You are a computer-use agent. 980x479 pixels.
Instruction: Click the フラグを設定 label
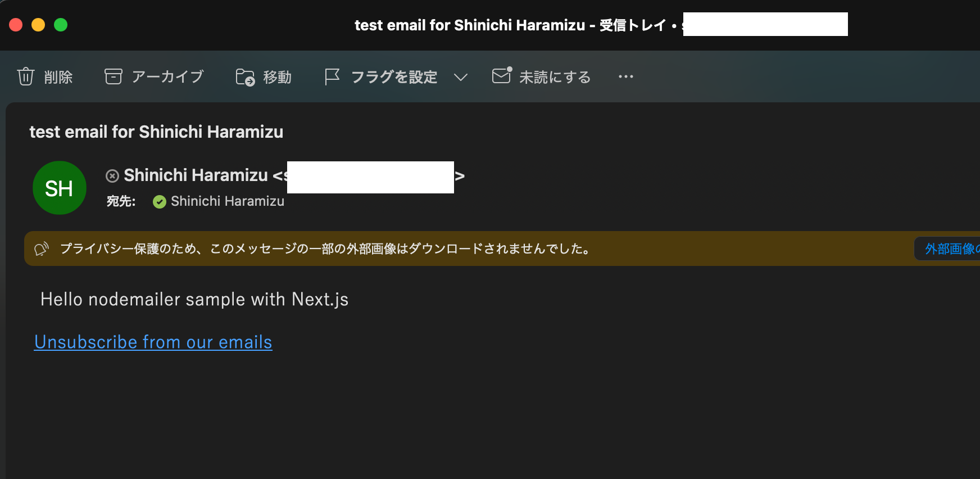click(394, 77)
